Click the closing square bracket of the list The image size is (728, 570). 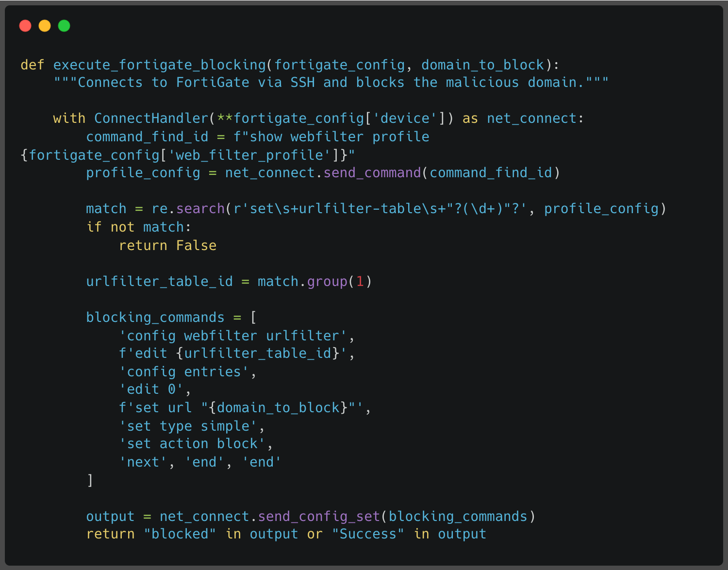pyautogui.click(x=90, y=480)
